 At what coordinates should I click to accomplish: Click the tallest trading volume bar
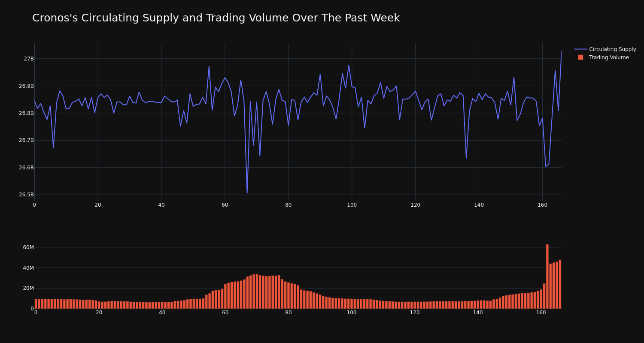pos(547,277)
